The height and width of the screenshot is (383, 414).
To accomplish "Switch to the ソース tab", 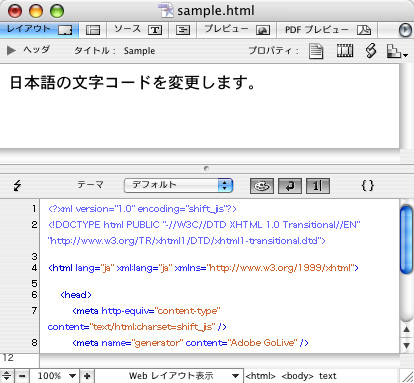I will pos(138,30).
